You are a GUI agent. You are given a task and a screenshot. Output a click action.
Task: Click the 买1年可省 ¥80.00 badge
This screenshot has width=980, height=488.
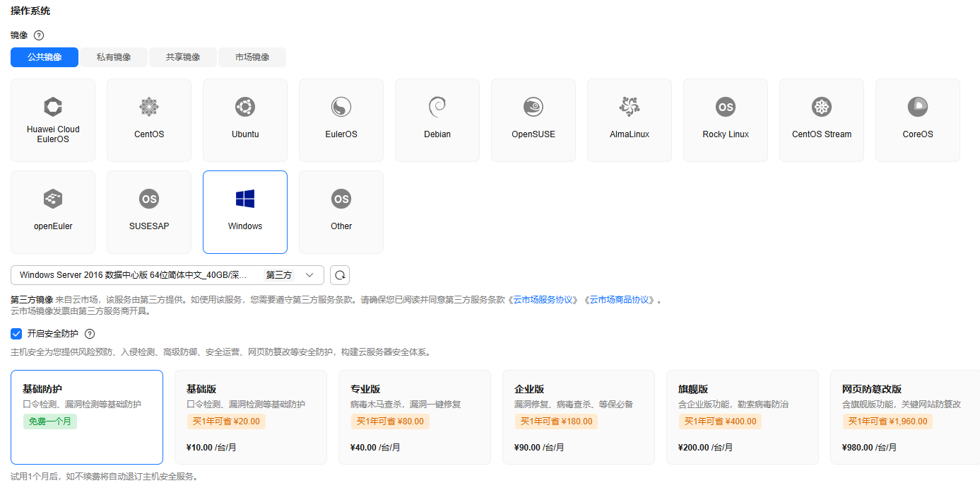[x=390, y=422]
